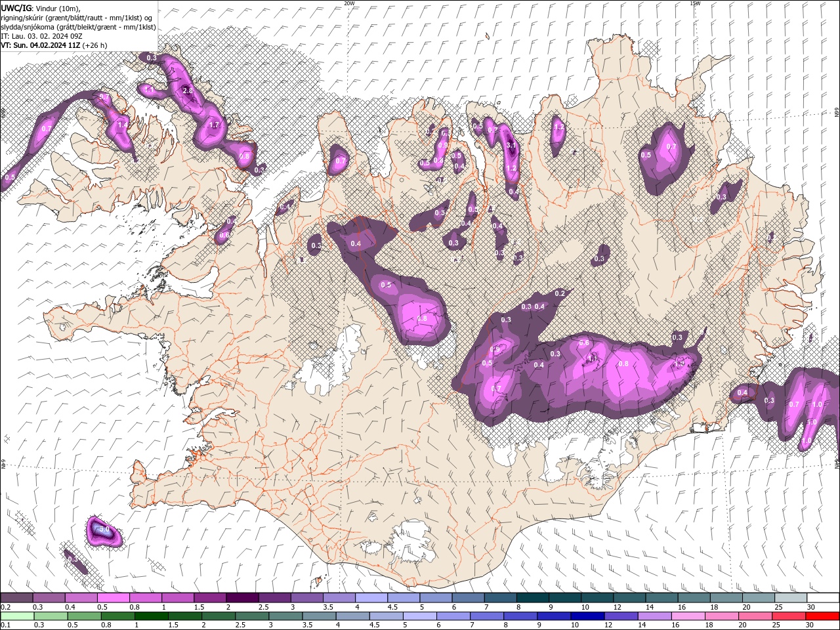The height and width of the screenshot is (630, 840).
Task: Click the "25" label in the upper legend
Action: 778,607
